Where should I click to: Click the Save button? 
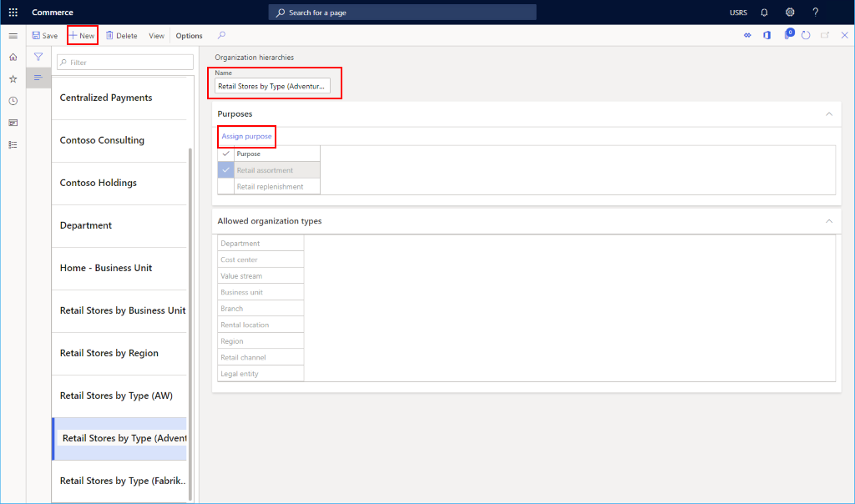(45, 35)
